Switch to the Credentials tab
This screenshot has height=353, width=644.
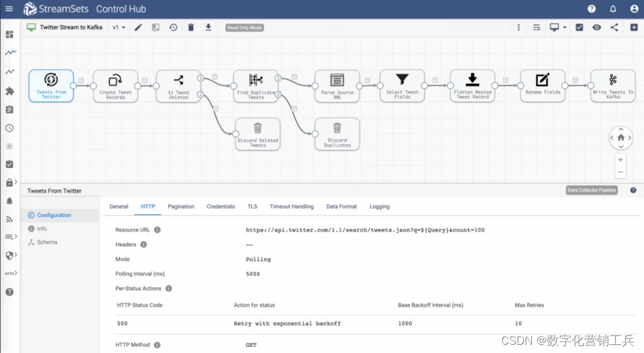pos(221,206)
